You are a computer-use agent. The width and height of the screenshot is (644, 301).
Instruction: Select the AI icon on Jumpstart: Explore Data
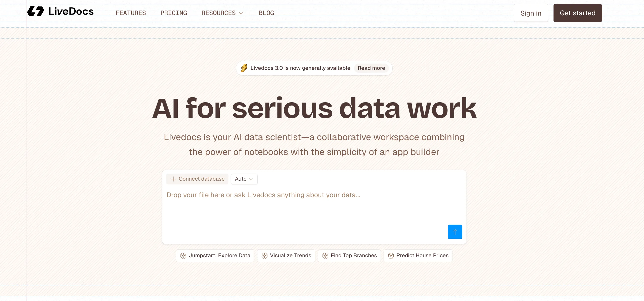click(x=184, y=256)
